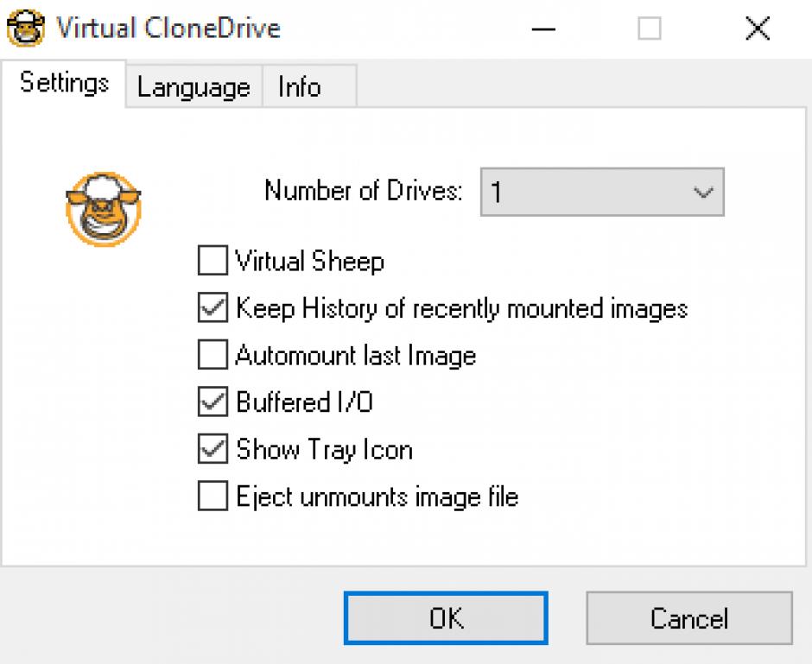Click the Number of Drives label

click(363, 191)
